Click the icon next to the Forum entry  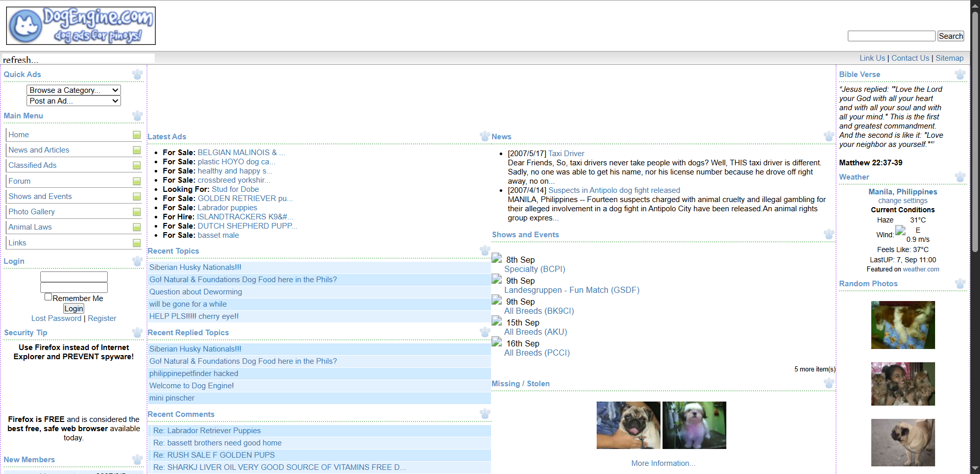pos(136,181)
